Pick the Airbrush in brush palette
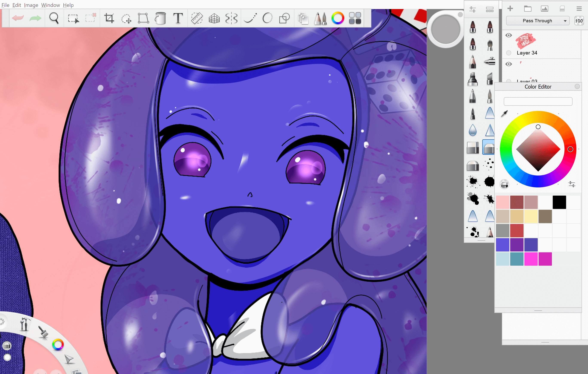This screenshot has height=374, width=588. (x=490, y=61)
